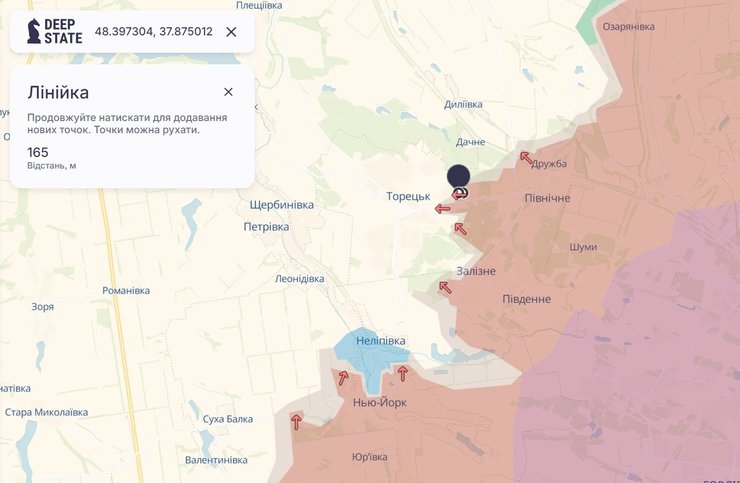Click the dark ruler point marker

click(x=458, y=177)
